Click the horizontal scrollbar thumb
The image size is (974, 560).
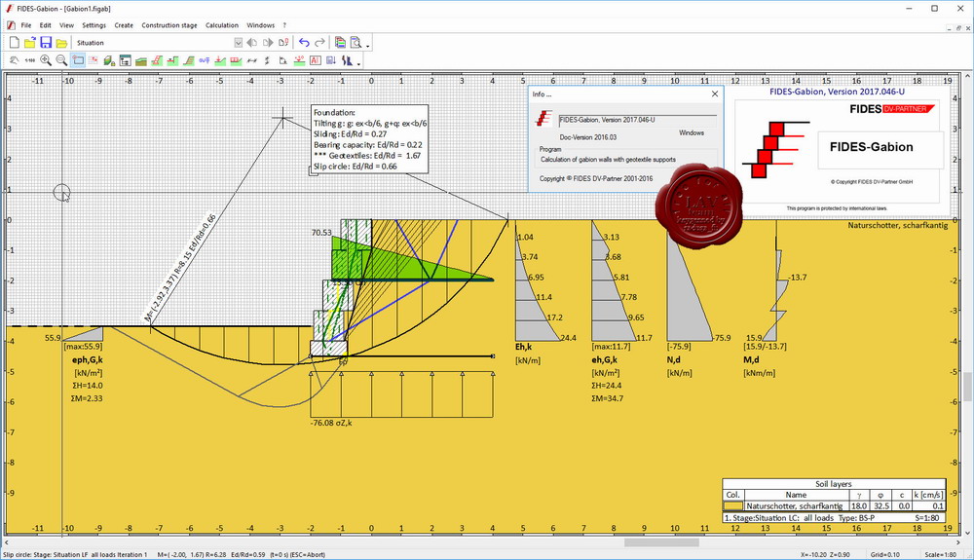(x=661, y=542)
